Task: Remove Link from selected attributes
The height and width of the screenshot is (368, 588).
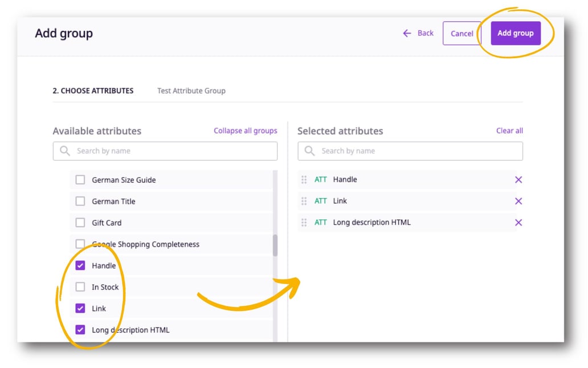Action: tap(518, 201)
